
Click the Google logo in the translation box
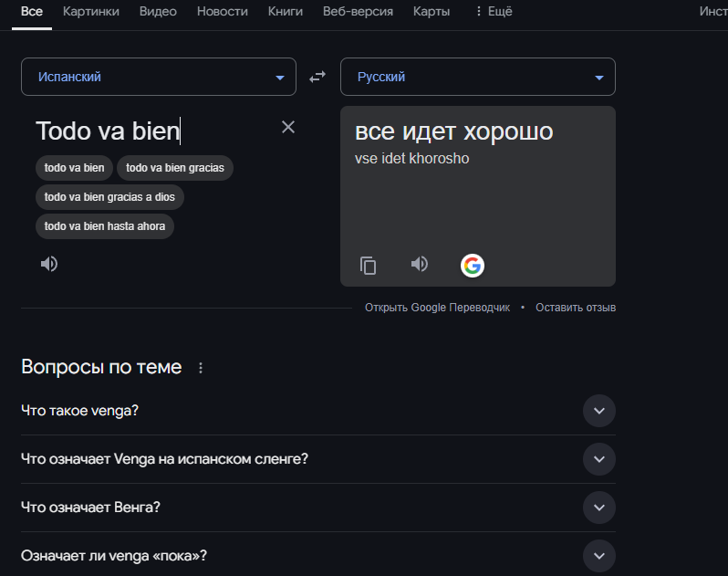coord(473,266)
